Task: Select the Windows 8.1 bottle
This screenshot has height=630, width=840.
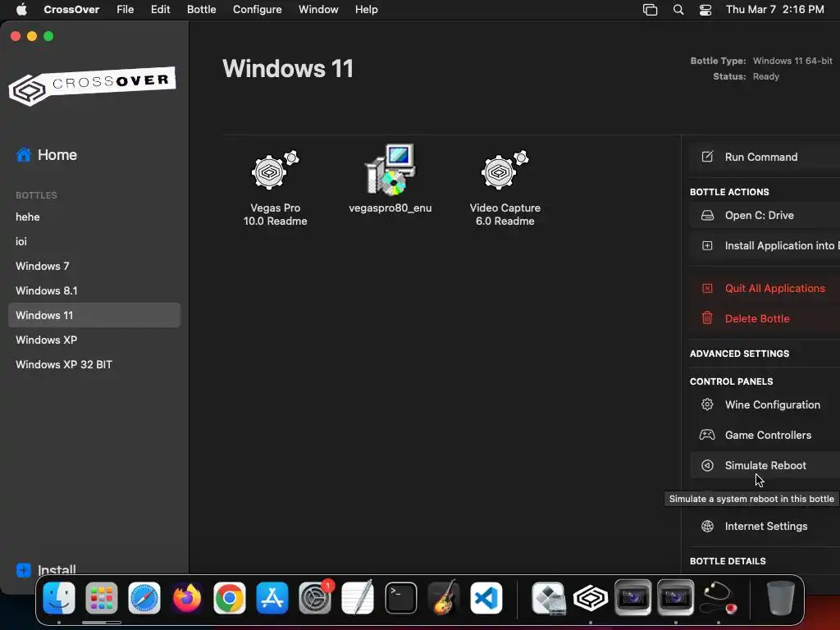Action: click(94, 291)
